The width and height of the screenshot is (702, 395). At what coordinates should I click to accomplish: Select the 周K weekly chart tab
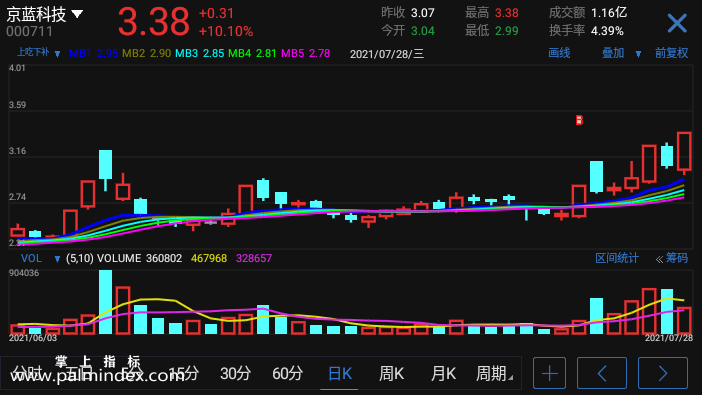(x=391, y=373)
